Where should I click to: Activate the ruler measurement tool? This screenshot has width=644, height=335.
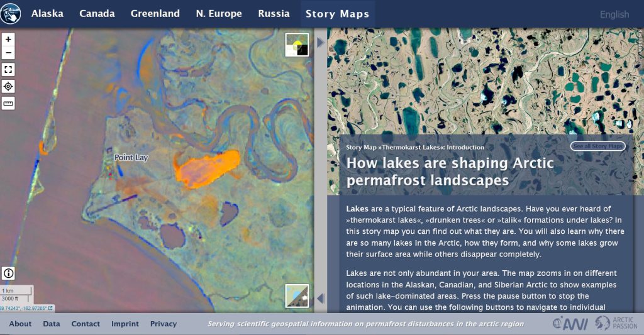click(8, 103)
